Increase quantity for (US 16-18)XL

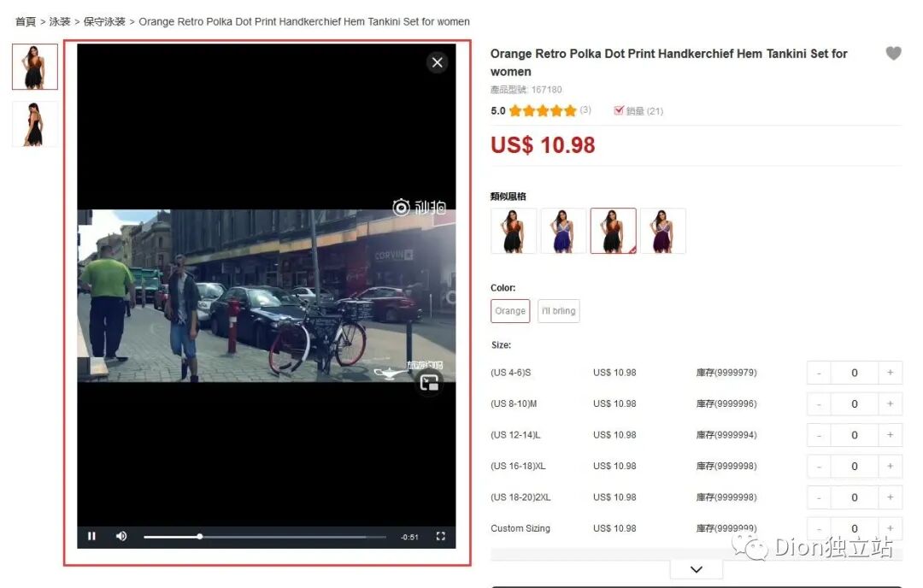pyautogui.click(x=890, y=466)
